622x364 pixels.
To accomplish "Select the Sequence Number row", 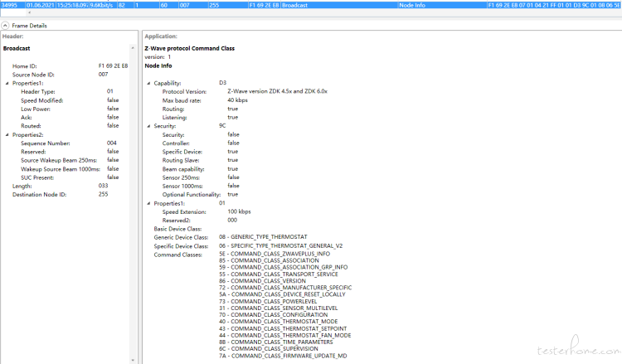I will [x=69, y=143].
